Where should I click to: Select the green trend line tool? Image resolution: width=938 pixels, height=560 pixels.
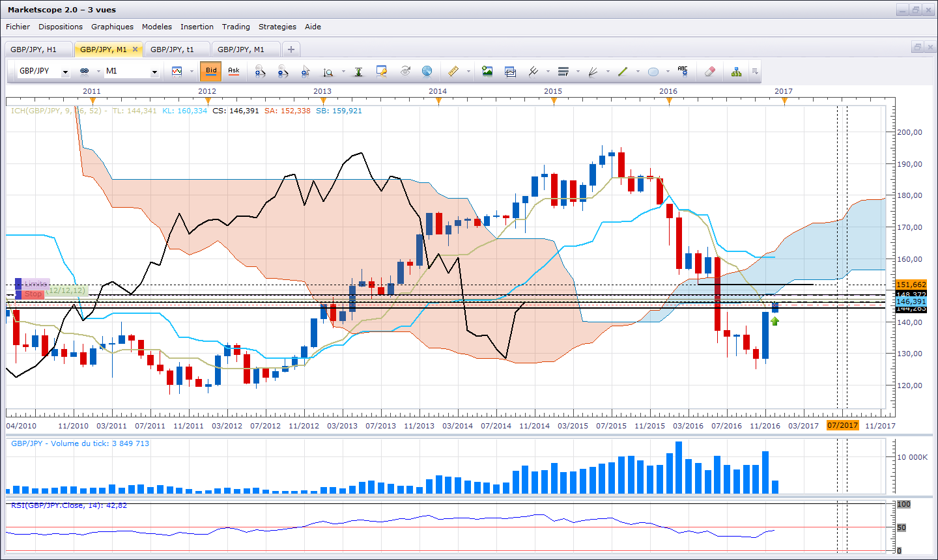point(623,72)
